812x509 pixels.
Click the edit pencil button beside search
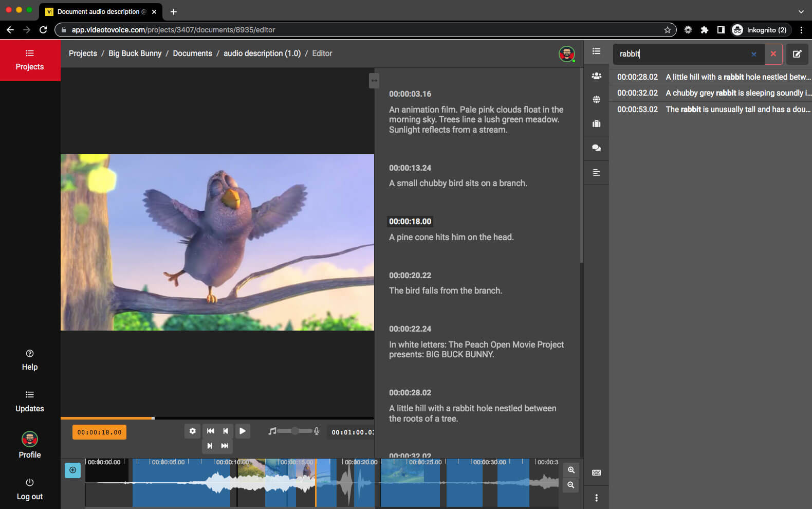[x=797, y=54]
